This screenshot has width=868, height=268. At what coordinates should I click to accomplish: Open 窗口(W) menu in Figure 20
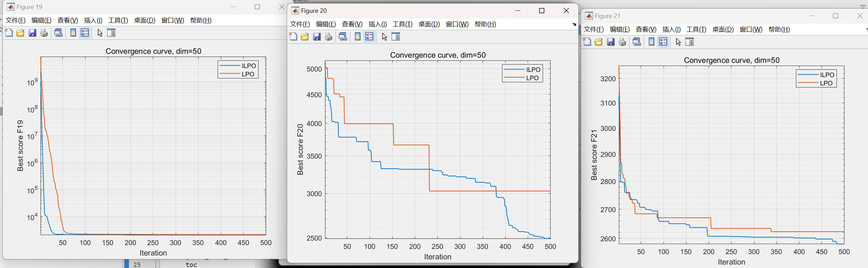457,24
